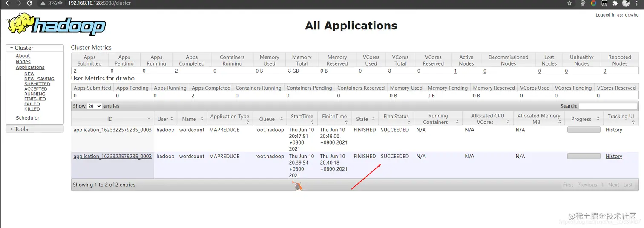This screenshot has height=228, width=644.
Task: Open the extensions puzzle icon
Action: [615, 3]
